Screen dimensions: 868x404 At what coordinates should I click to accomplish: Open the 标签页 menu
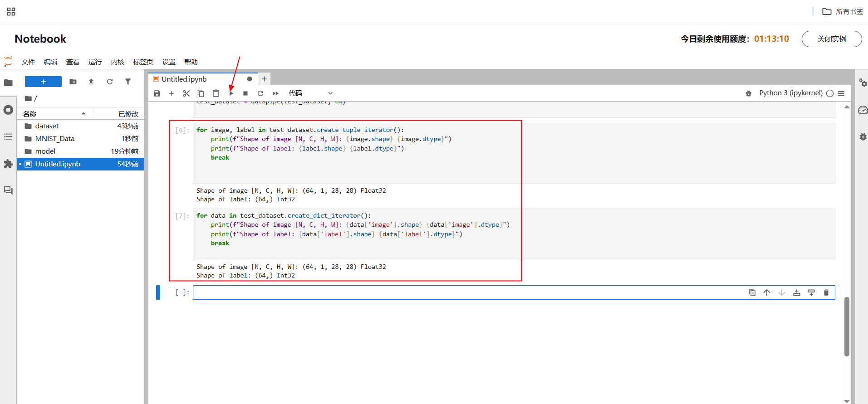click(x=143, y=62)
